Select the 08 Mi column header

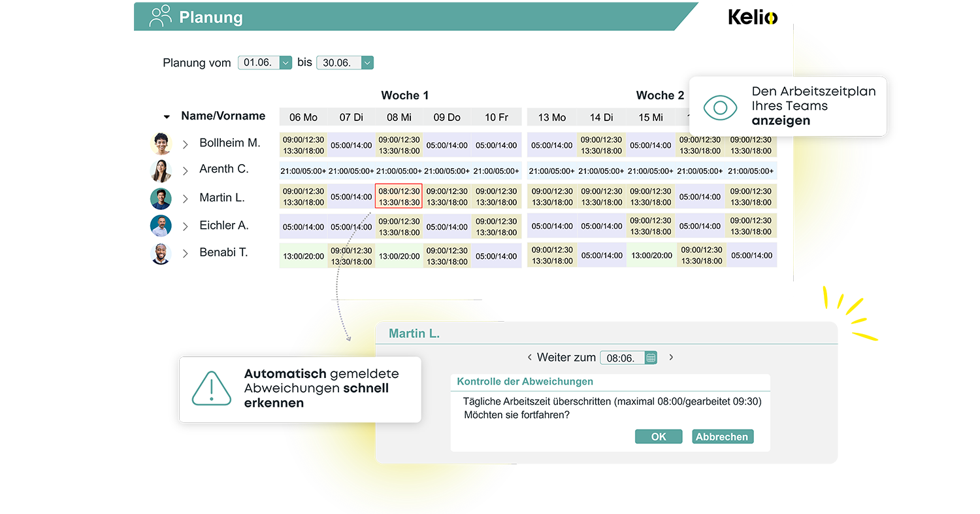[x=399, y=117]
